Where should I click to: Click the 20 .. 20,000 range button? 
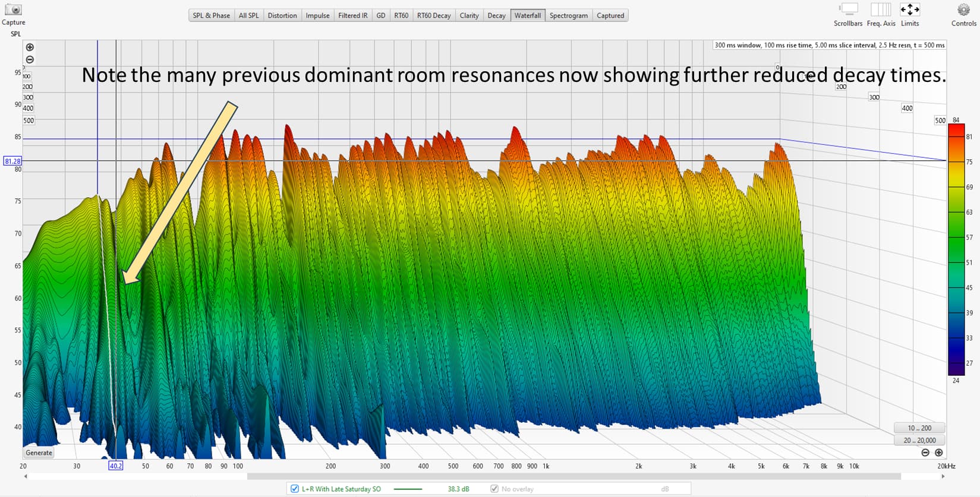point(919,440)
